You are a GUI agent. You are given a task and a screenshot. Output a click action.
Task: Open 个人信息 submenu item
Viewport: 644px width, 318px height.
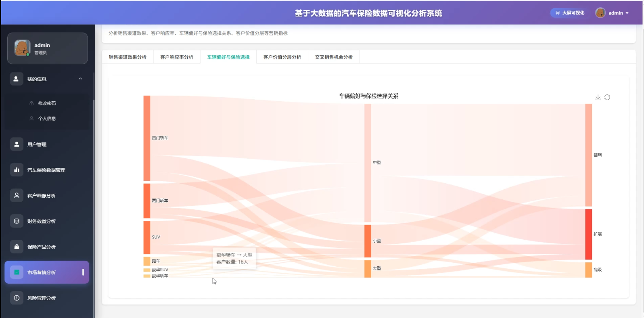(x=47, y=118)
